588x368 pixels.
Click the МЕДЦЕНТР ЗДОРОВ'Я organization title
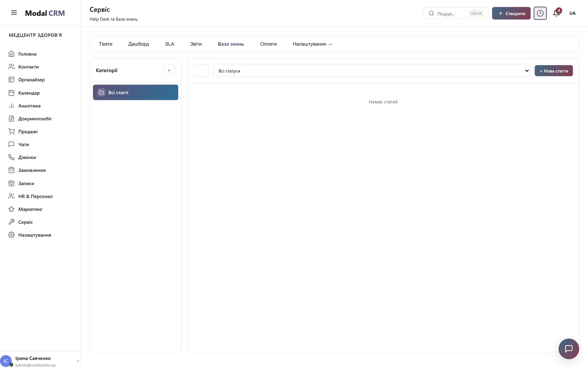35,35
